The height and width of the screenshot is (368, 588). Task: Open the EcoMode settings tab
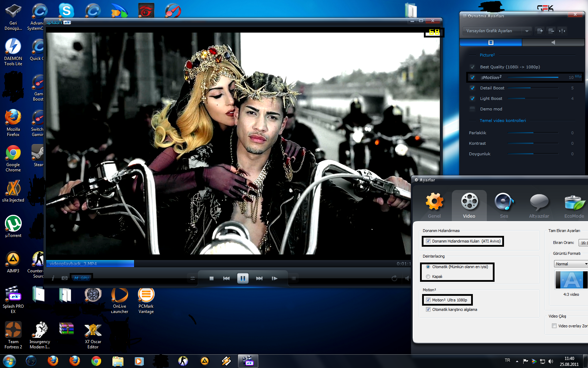574,206
